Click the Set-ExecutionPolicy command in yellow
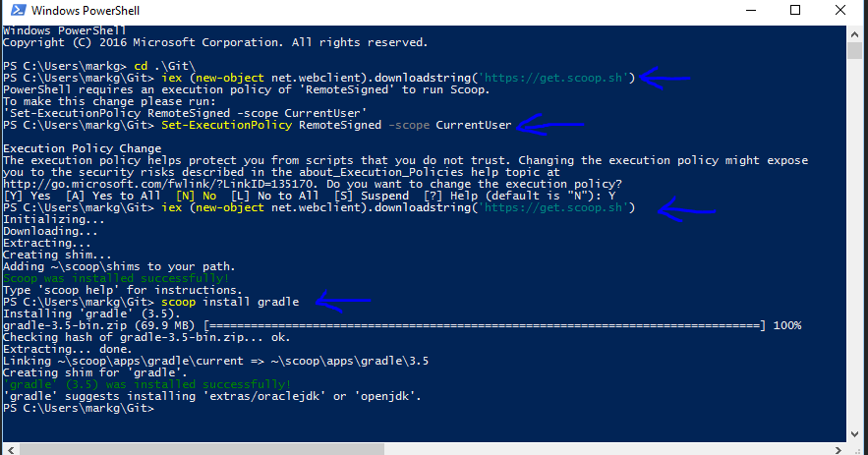This screenshot has height=455, width=868. click(x=226, y=125)
